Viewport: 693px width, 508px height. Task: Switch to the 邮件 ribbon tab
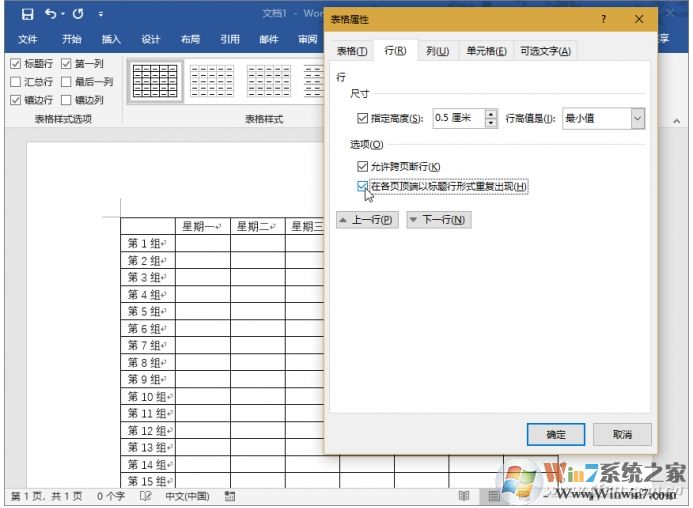[x=269, y=39]
